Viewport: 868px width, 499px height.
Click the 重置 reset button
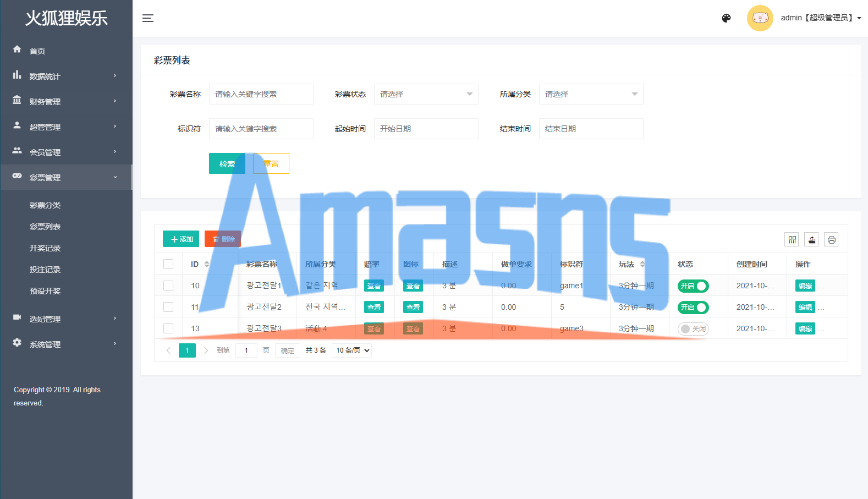pos(271,163)
